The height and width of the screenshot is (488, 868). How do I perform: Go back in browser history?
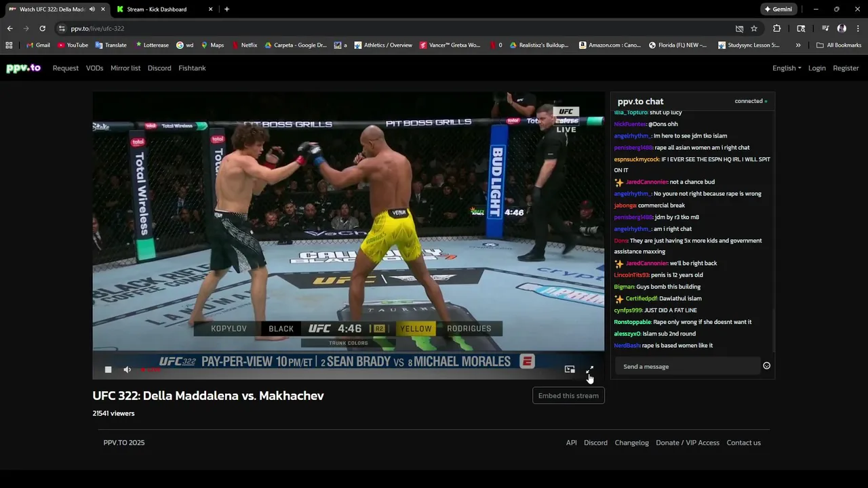pos(9,28)
